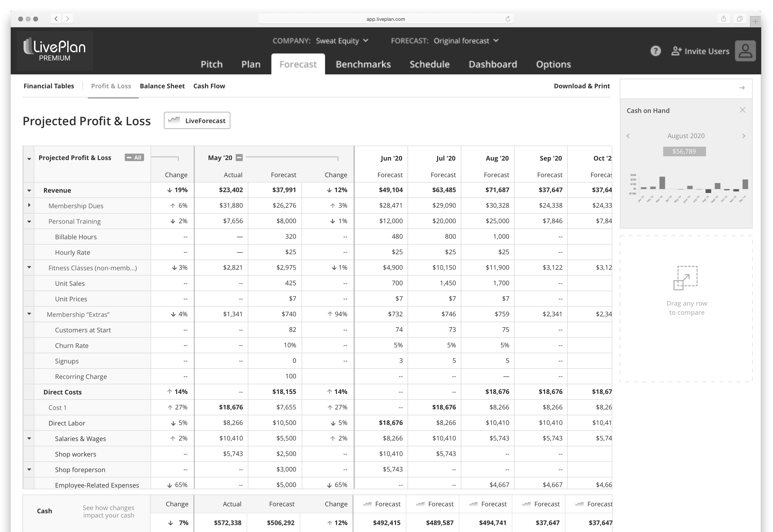Screen dimensions: 773x532
Task: Click the help question mark icon
Action: pyautogui.click(x=655, y=51)
